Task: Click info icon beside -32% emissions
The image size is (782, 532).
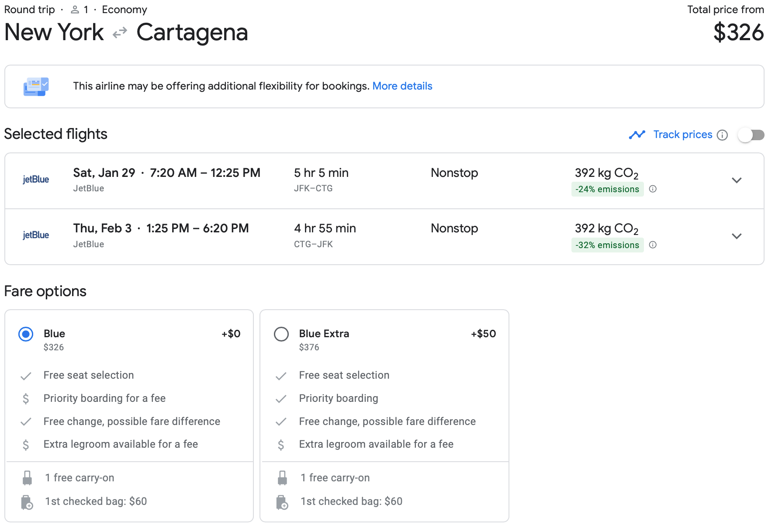Action: click(x=653, y=245)
